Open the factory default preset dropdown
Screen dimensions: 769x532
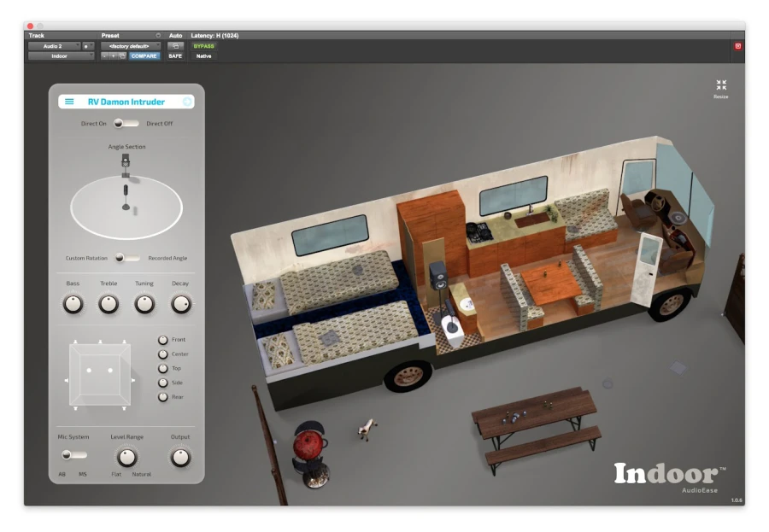tap(131, 46)
